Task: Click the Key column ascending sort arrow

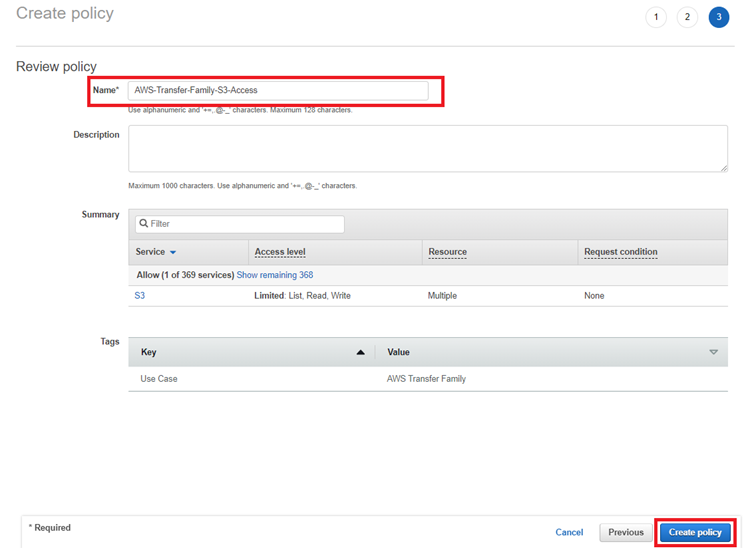Action: pyautogui.click(x=360, y=352)
